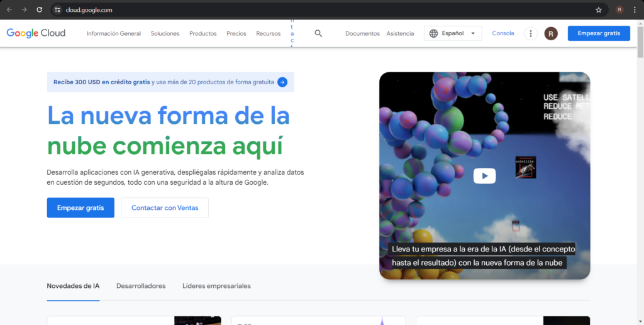The height and width of the screenshot is (325, 644).
Task: Click the Google Cloud logo
Action: [36, 33]
